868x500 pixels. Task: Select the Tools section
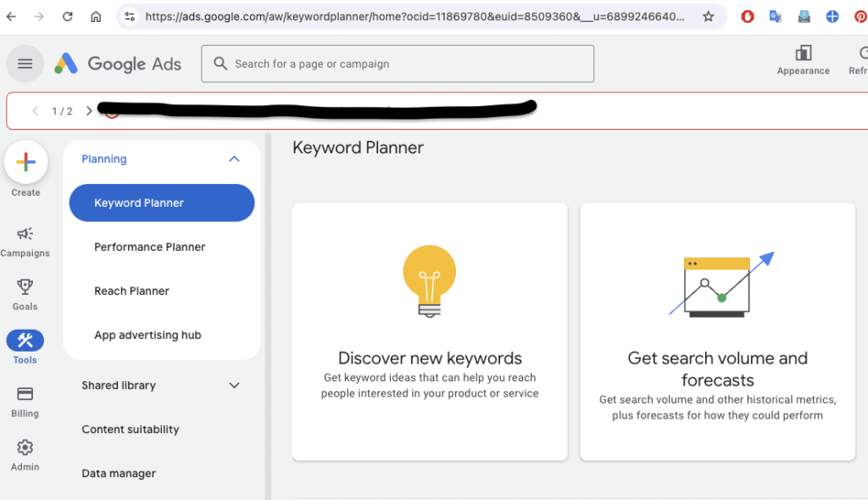[x=25, y=347]
